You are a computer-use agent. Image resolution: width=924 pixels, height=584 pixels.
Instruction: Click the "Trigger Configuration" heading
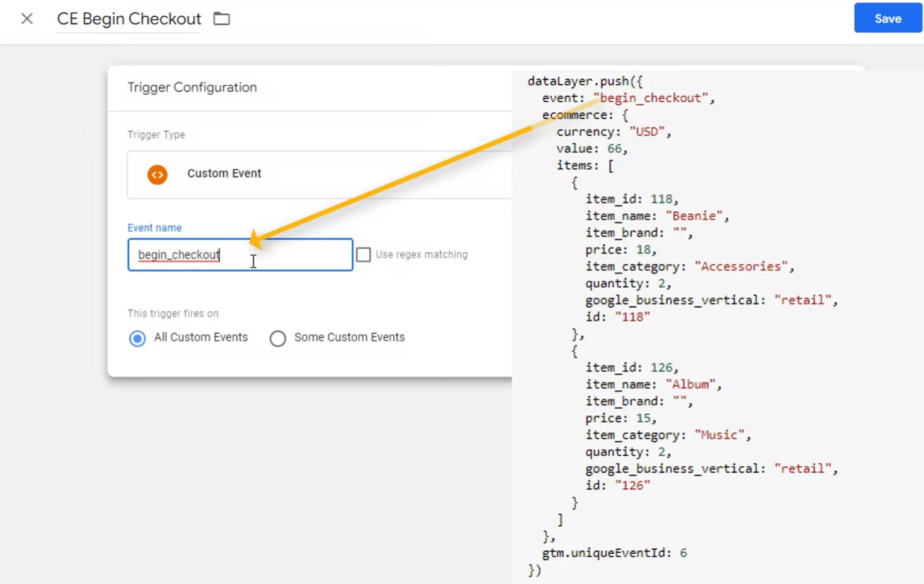(192, 87)
